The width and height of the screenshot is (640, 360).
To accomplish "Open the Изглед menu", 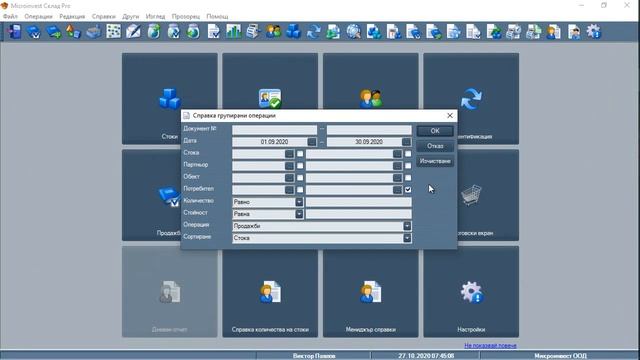I will [x=155, y=16].
